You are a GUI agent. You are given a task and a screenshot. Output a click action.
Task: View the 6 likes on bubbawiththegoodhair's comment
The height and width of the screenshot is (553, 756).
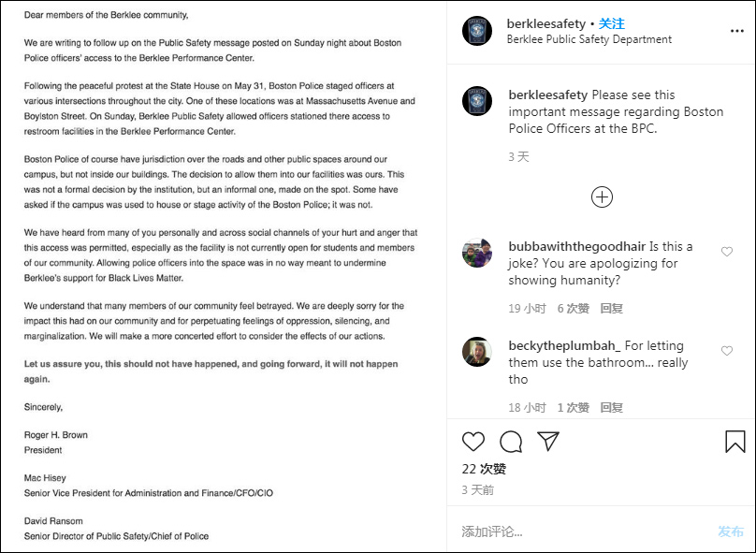(x=574, y=308)
